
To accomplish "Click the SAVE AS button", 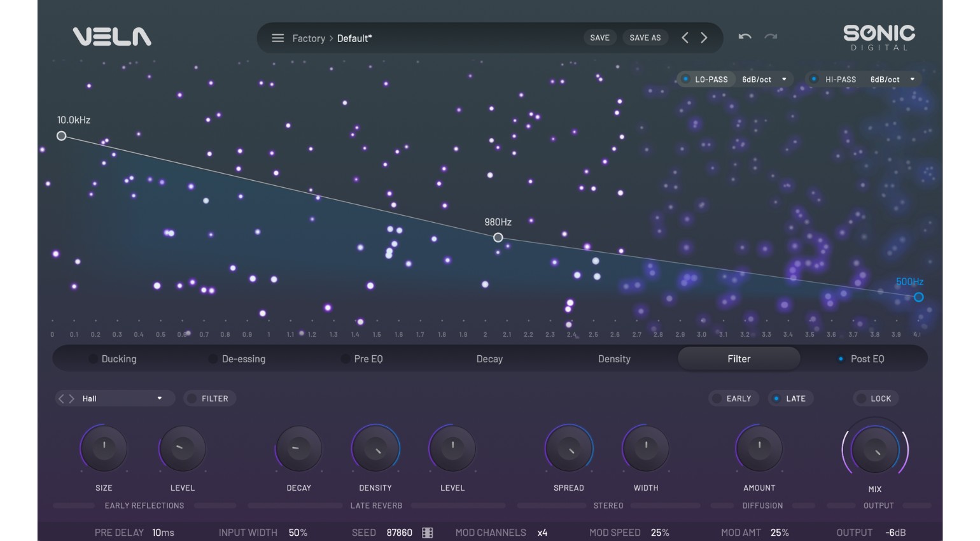I will click(x=645, y=38).
